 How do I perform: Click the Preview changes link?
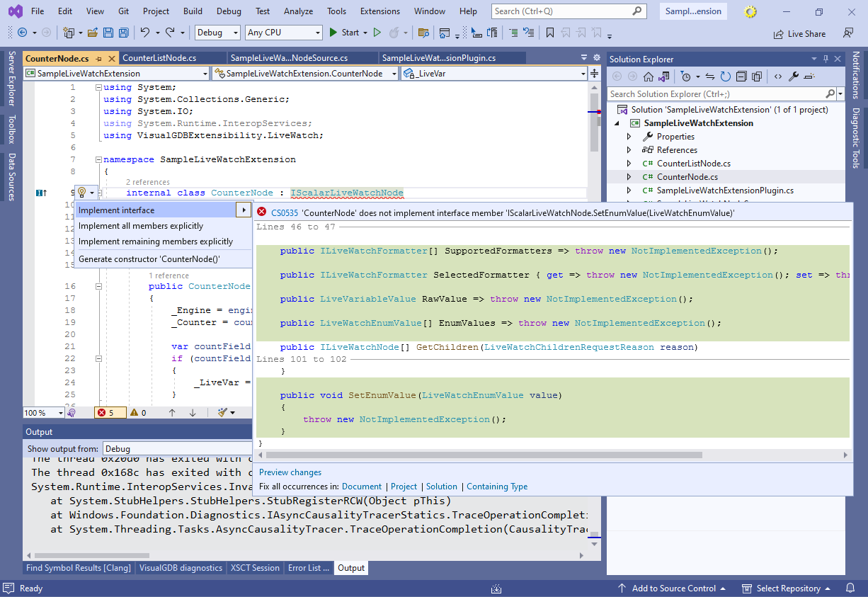tap(290, 472)
